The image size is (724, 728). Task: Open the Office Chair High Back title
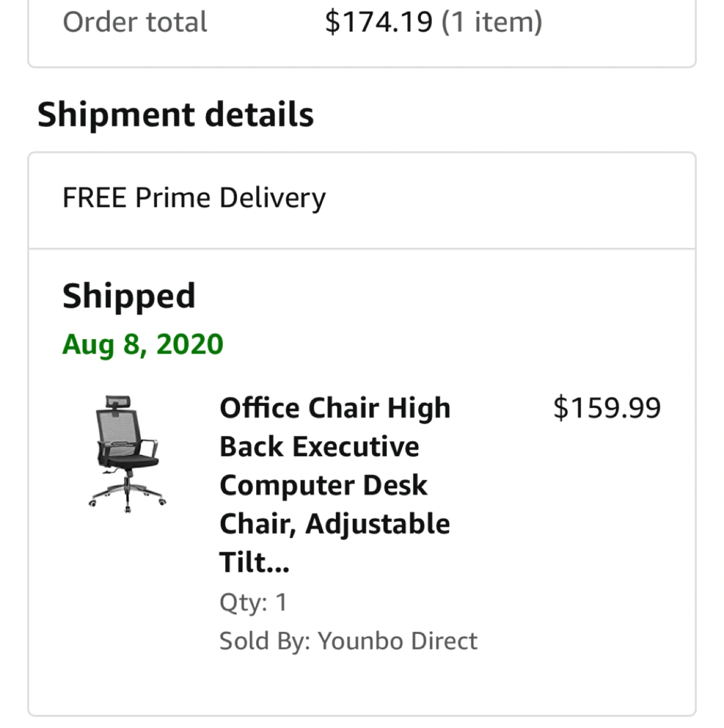coord(334,408)
